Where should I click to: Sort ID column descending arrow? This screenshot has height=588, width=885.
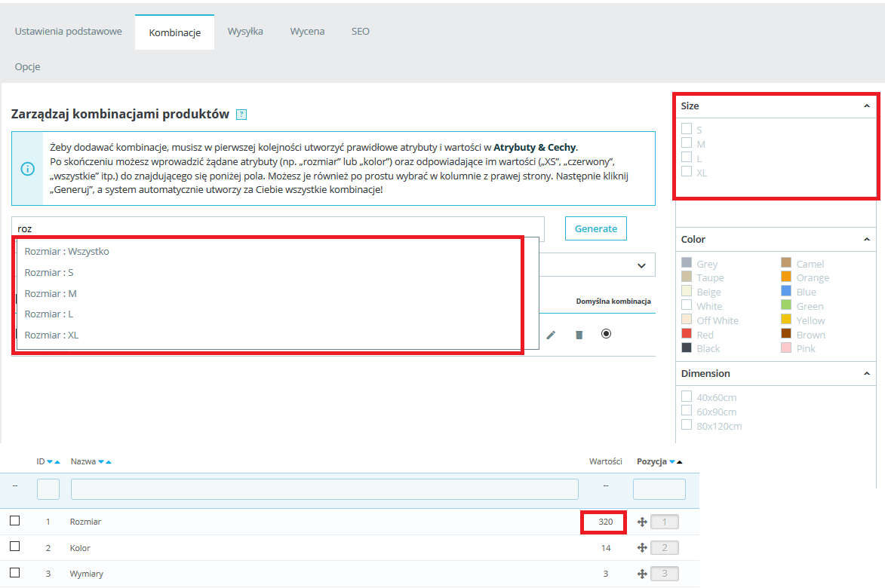50,461
